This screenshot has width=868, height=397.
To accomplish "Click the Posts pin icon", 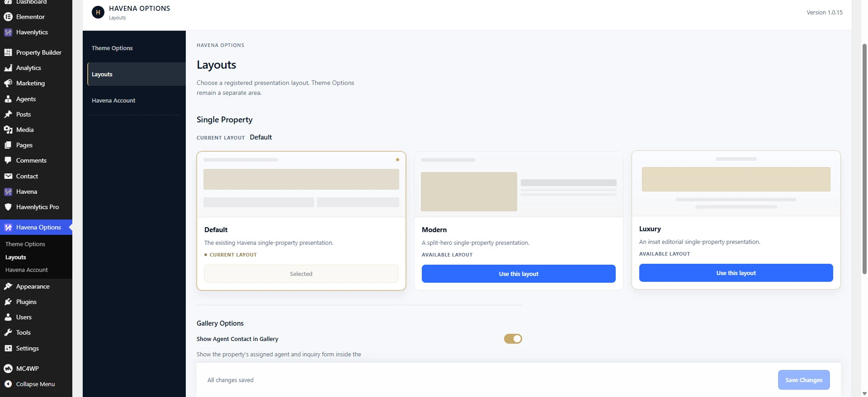I will (x=8, y=114).
